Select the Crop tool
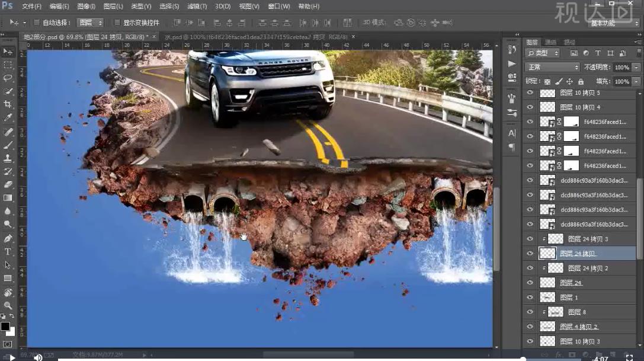 (8, 104)
